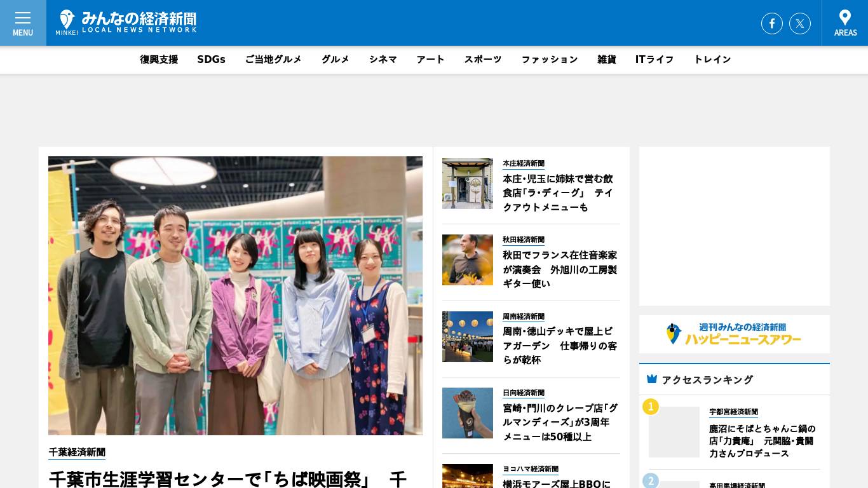
Task: Read the 周南・徳山デッキで屋上ビアガーデン article
Action: (x=560, y=346)
